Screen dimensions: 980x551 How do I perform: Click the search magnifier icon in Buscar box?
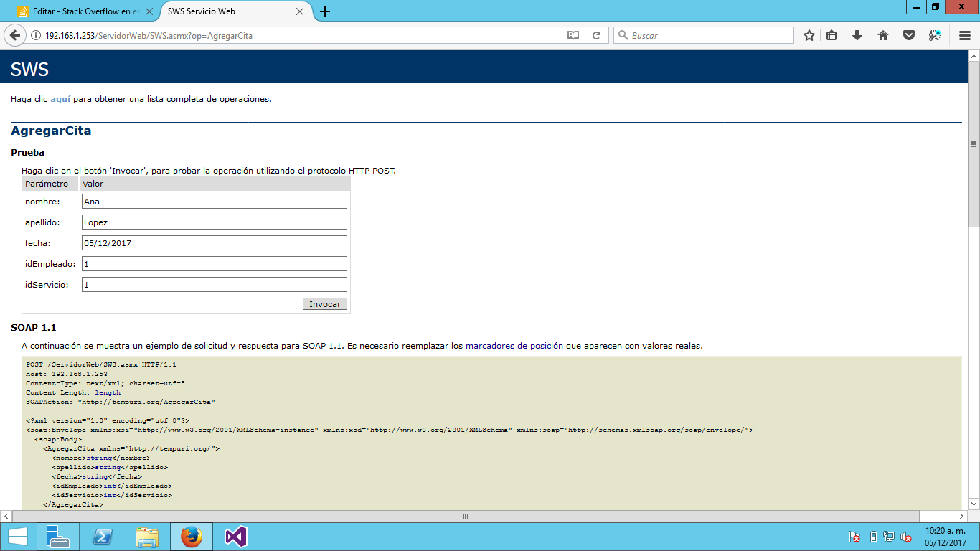623,35
